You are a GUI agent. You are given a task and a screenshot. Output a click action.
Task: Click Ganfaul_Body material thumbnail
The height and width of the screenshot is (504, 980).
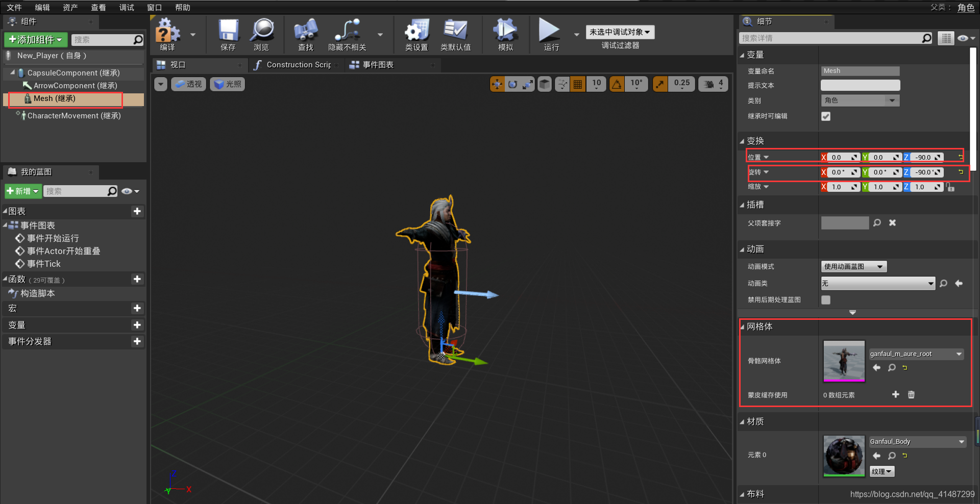844,456
